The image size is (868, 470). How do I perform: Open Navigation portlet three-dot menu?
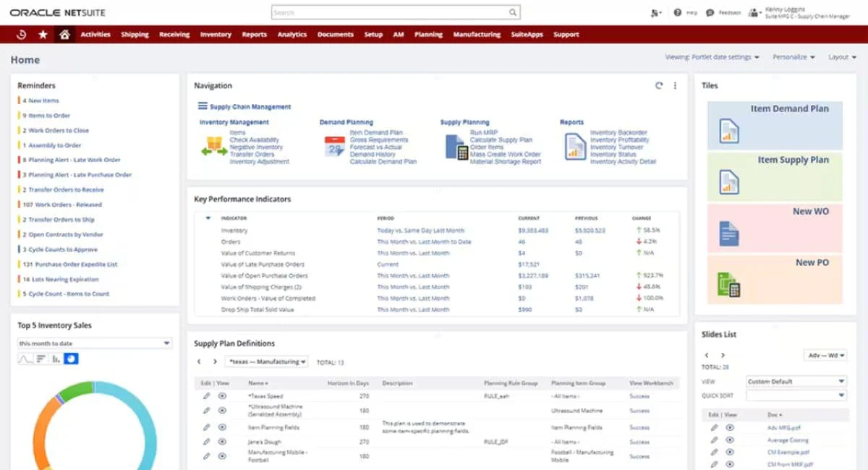[675, 85]
